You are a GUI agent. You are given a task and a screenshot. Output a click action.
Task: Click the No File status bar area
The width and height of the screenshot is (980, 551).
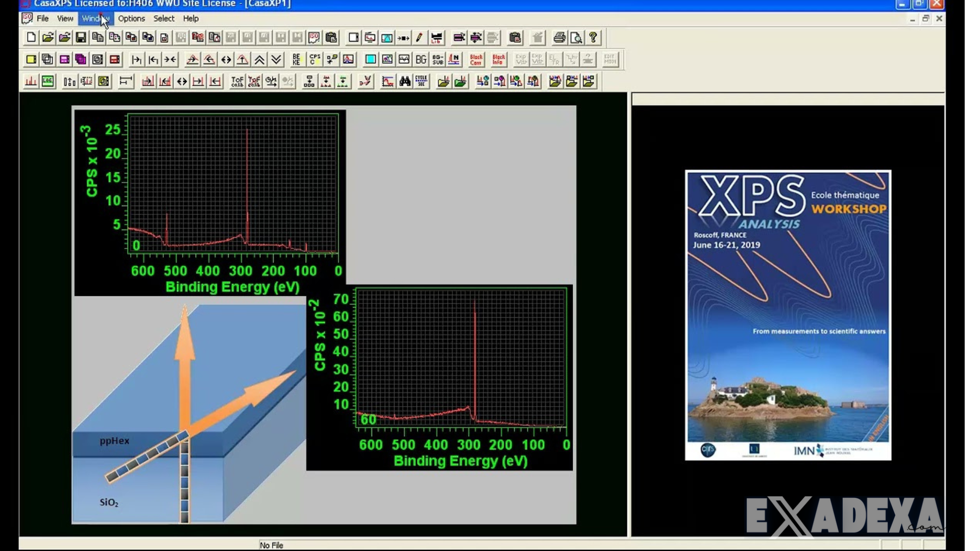[x=271, y=545]
